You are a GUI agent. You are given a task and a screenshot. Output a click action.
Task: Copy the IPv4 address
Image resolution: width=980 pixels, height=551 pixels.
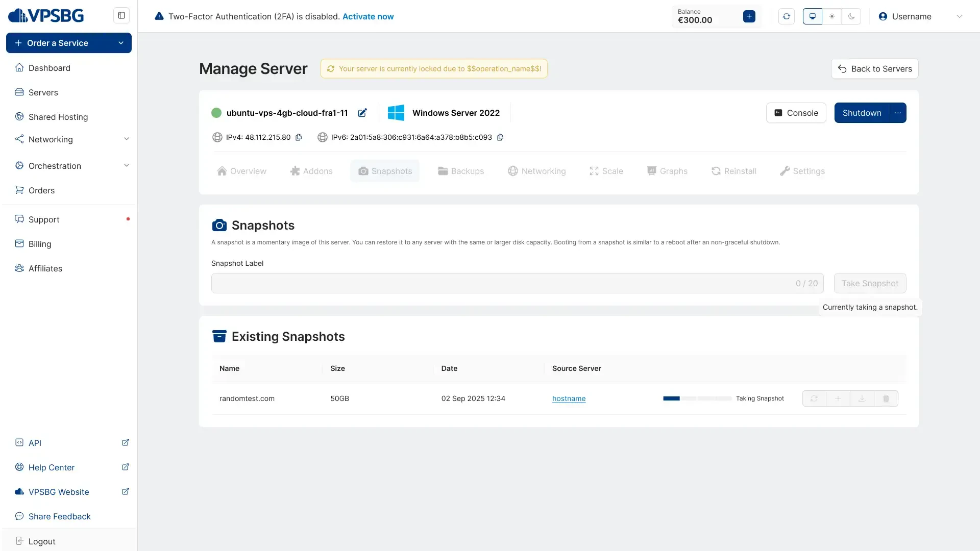[x=299, y=137]
